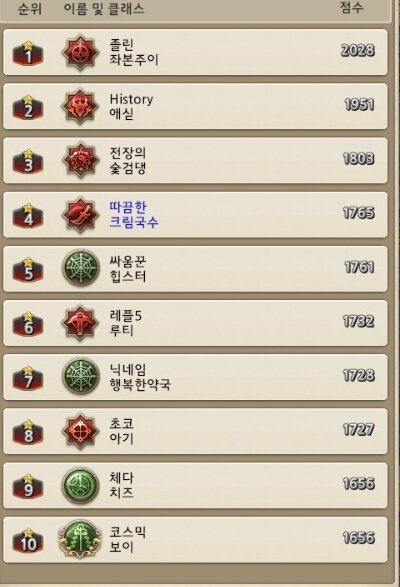Click the rank 1 star badge
Image resolution: width=400 pixels, height=587 pixels.
tap(28, 53)
